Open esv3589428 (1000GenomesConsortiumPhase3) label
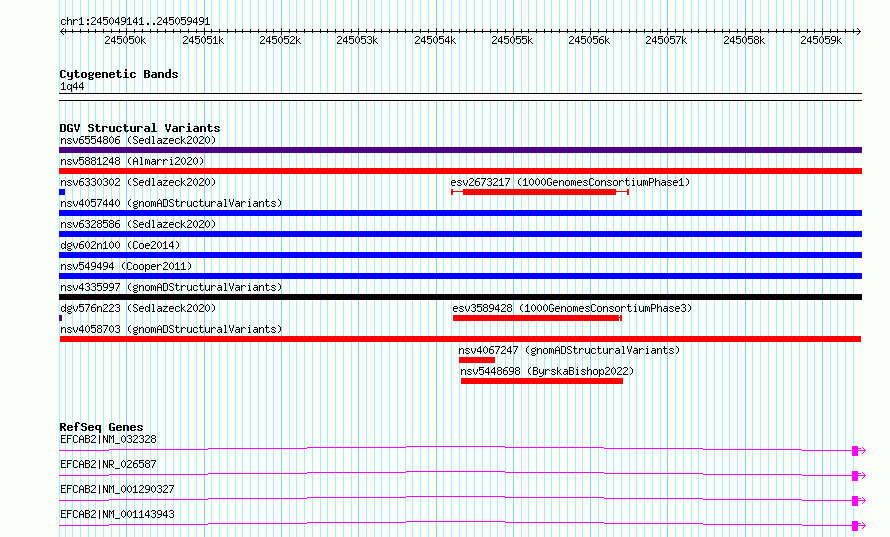This screenshot has width=890, height=537. point(572,308)
